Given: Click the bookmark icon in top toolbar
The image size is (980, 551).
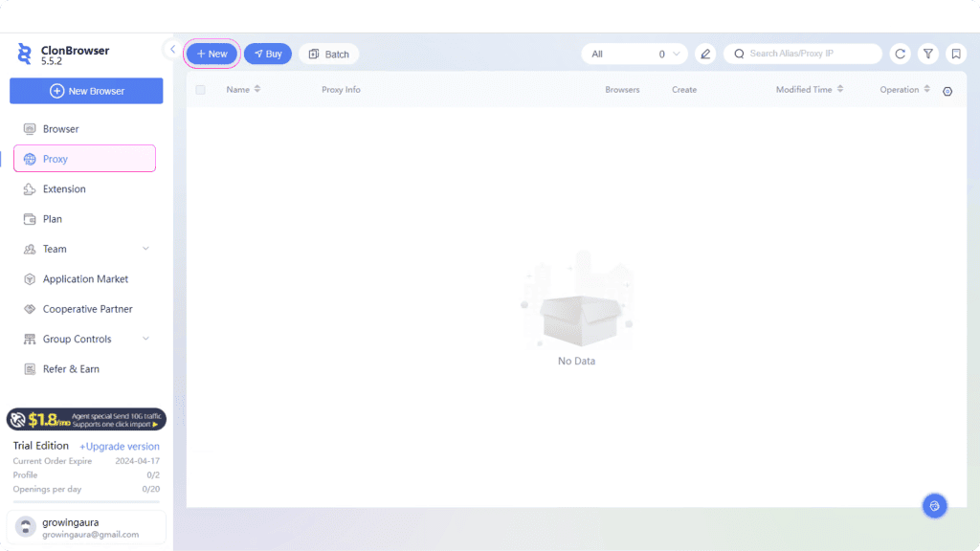Looking at the screenshot, I should 956,55.
